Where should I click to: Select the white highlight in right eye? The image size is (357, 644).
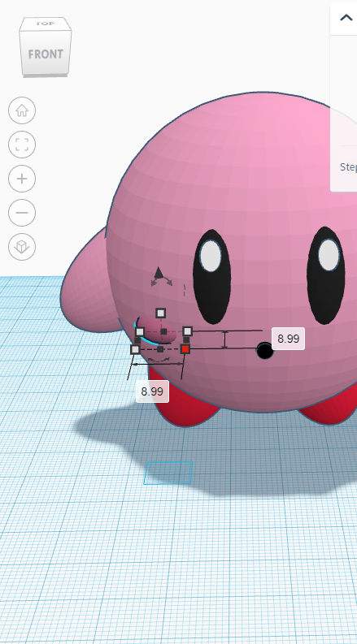(x=329, y=255)
